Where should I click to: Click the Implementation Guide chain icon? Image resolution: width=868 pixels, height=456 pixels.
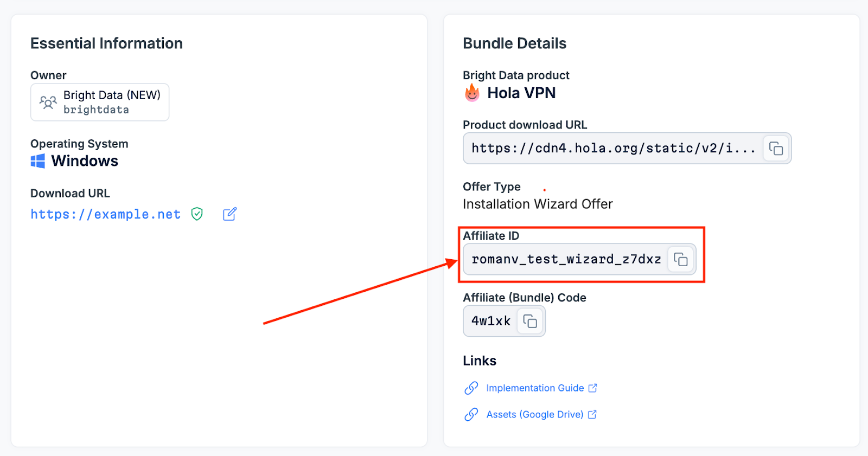tap(471, 388)
